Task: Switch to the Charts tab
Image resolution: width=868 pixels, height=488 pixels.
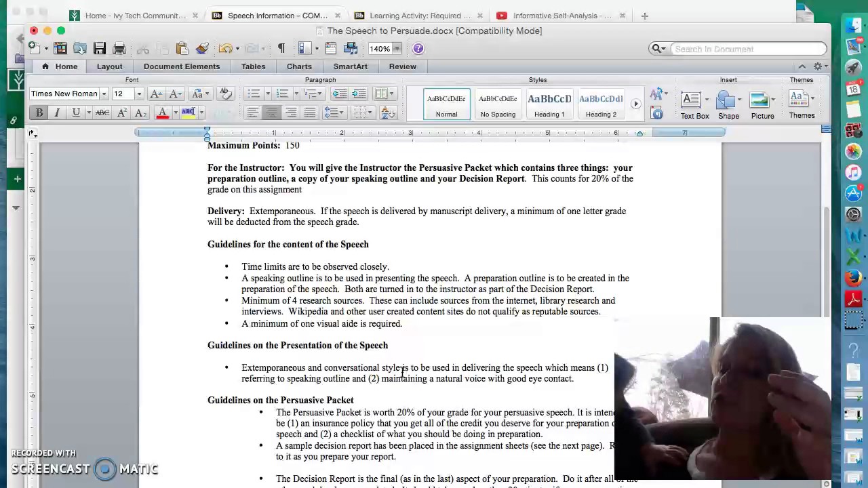Action: pyautogui.click(x=299, y=66)
